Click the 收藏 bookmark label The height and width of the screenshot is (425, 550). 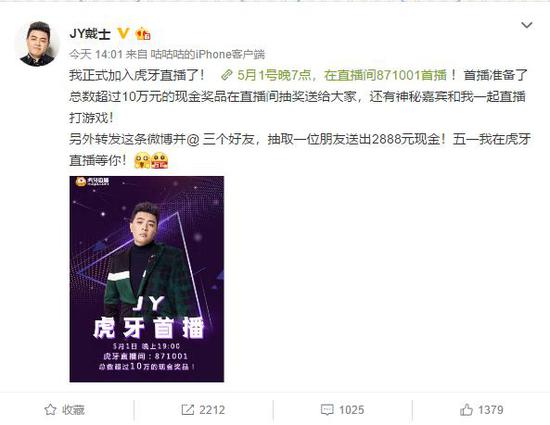(73, 410)
